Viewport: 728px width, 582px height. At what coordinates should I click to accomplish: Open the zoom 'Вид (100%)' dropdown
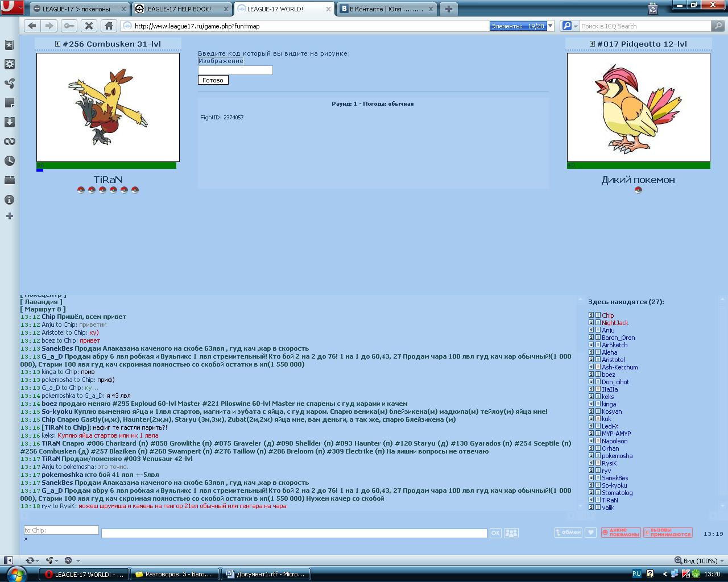pyautogui.click(x=699, y=560)
